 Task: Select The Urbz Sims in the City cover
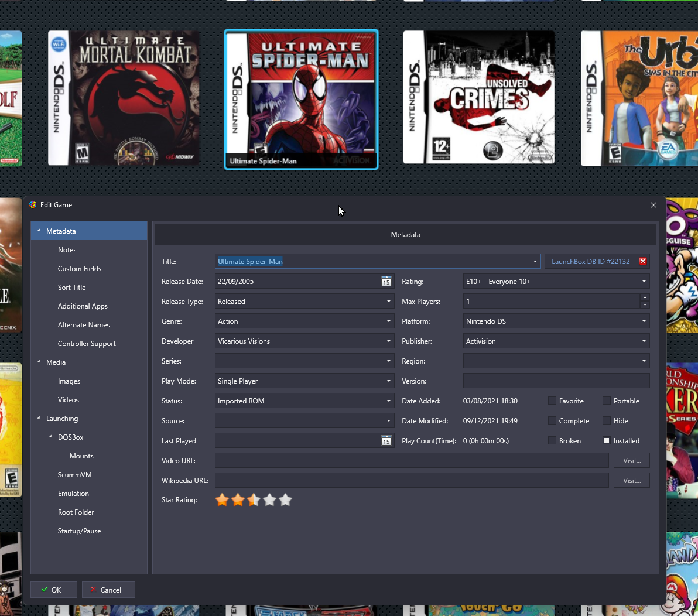pyautogui.click(x=639, y=98)
